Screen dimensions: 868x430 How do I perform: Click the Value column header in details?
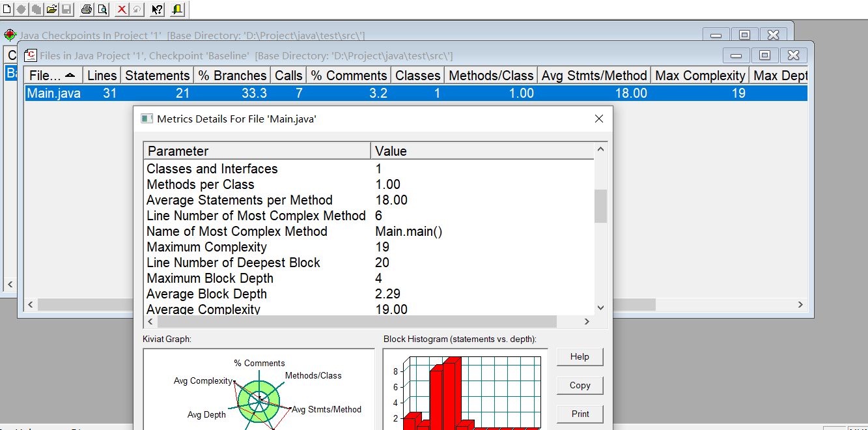click(482, 151)
